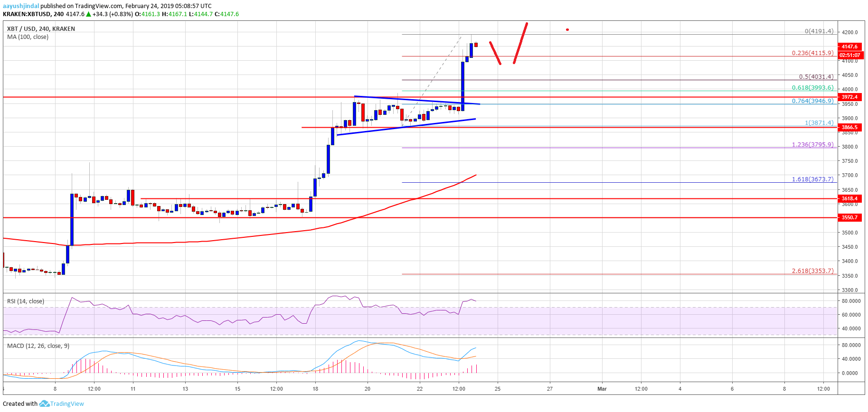The image size is (868, 412).
Task: Click the Mar label on time axis
Action: click(602, 389)
